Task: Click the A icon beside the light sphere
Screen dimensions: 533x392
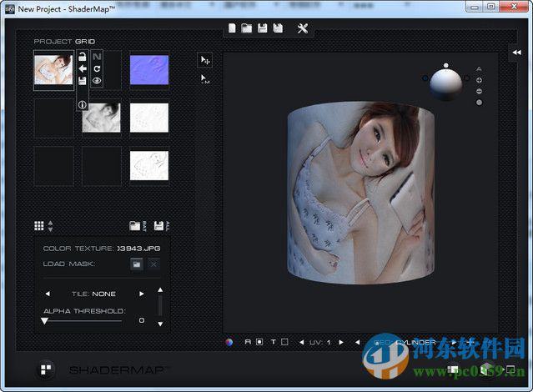Action: tap(479, 69)
